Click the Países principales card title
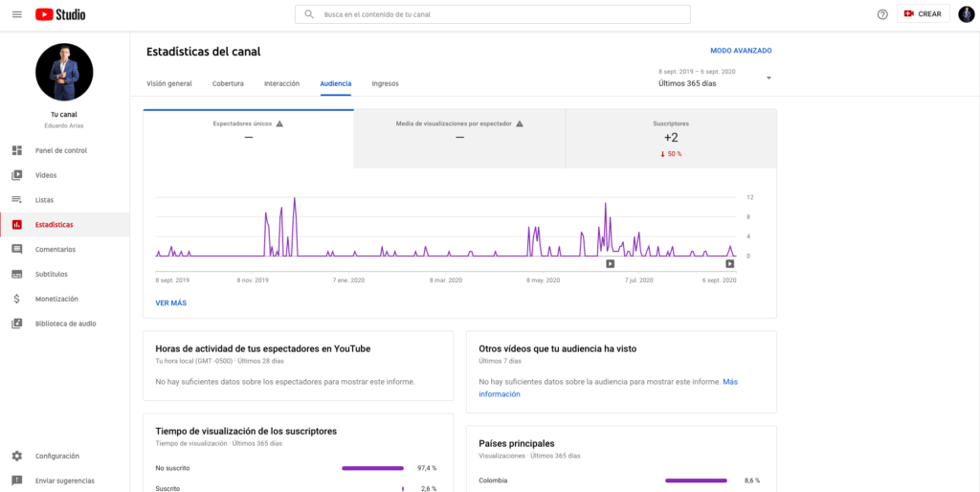 tap(516, 444)
